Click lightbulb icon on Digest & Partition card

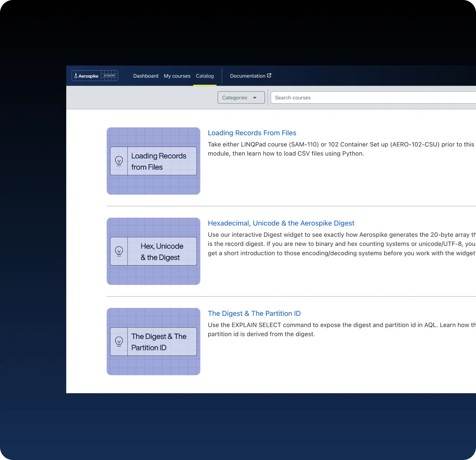pyautogui.click(x=119, y=341)
